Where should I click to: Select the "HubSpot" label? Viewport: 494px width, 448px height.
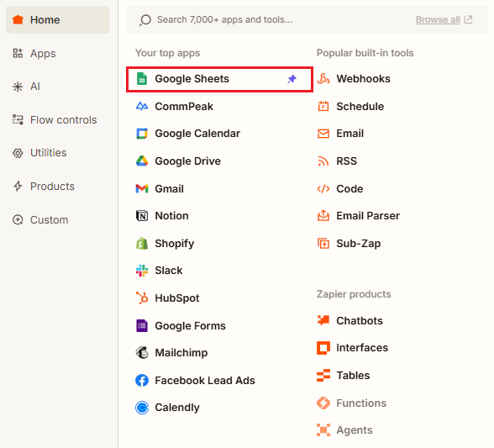tap(177, 298)
